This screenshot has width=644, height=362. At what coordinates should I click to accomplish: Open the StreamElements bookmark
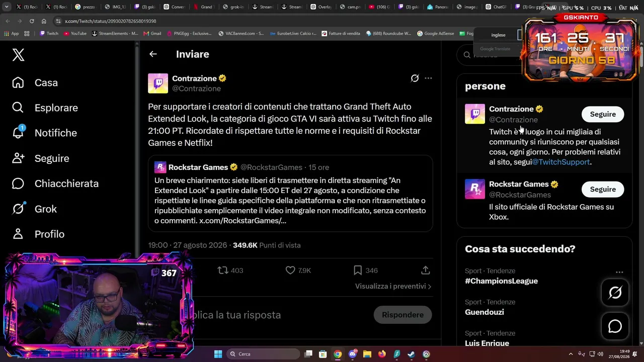pos(115,34)
